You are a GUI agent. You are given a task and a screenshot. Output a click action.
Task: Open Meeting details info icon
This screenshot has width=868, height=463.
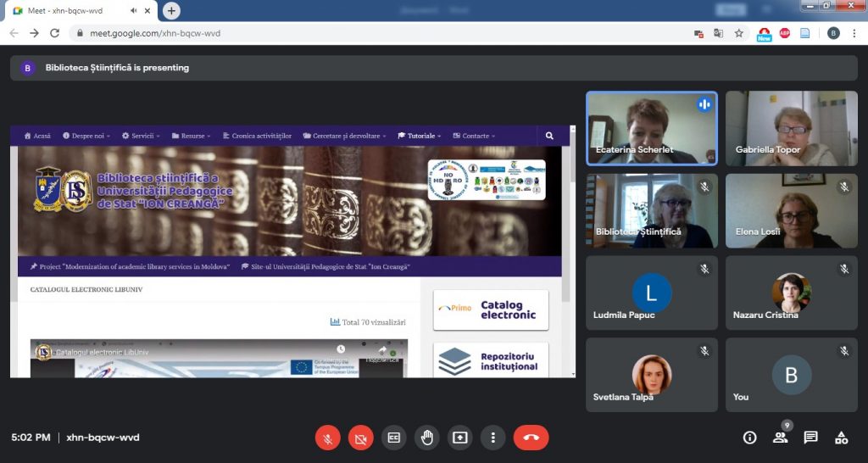click(x=749, y=438)
